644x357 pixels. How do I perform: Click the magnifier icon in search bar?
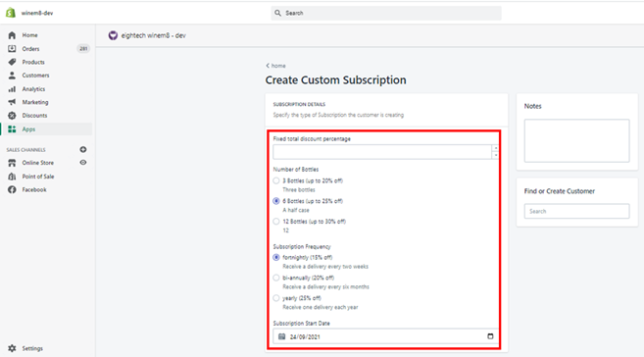[x=278, y=13]
